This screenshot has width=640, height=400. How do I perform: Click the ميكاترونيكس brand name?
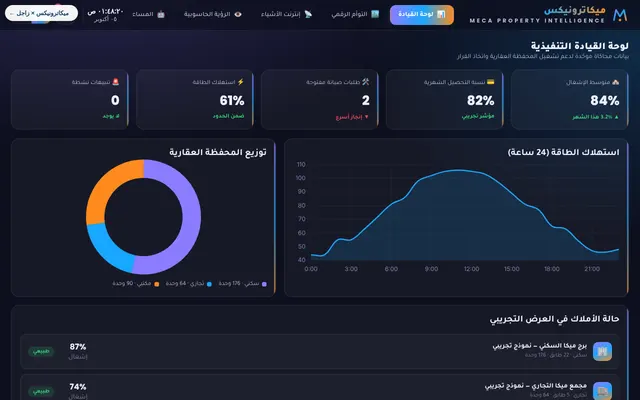(575, 11)
